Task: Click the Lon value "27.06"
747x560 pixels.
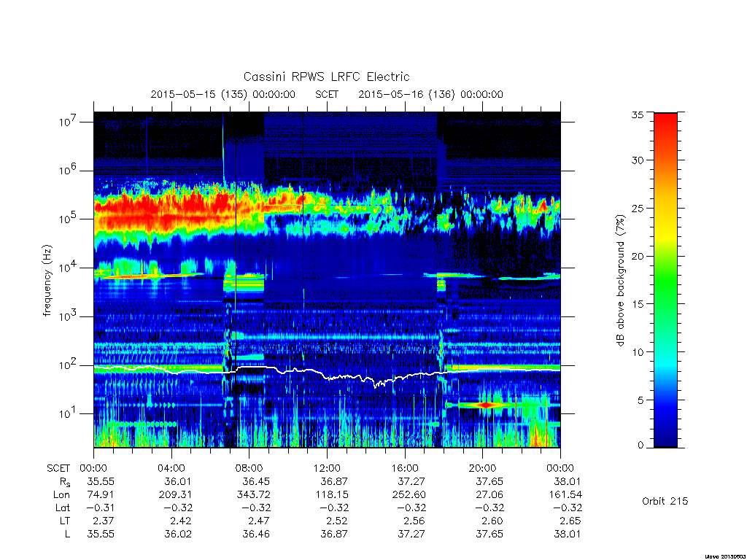Action: pos(489,495)
